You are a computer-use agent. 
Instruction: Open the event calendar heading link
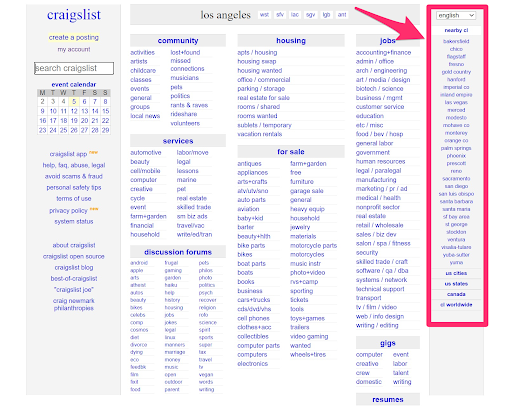coord(74,84)
